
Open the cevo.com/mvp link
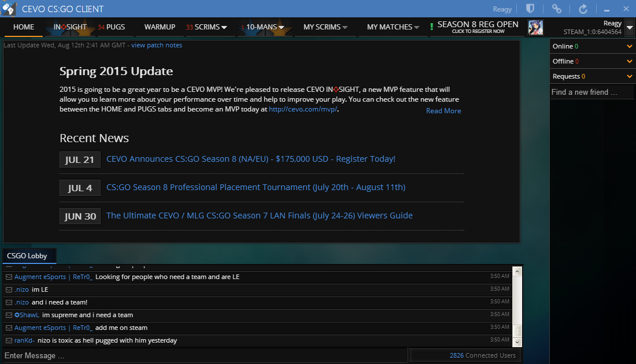click(x=302, y=109)
